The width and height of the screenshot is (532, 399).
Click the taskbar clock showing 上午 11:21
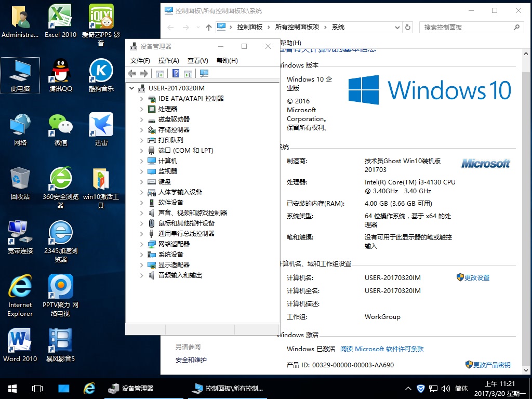coord(499,389)
